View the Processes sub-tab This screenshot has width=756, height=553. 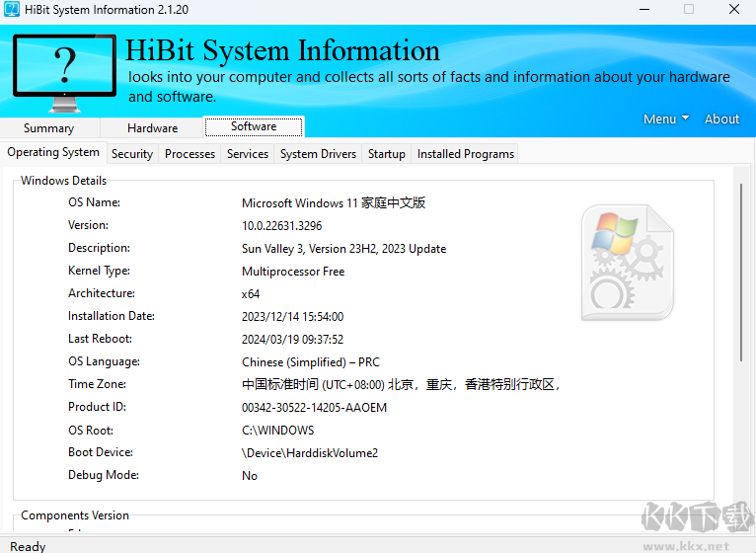pyautogui.click(x=189, y=154)
